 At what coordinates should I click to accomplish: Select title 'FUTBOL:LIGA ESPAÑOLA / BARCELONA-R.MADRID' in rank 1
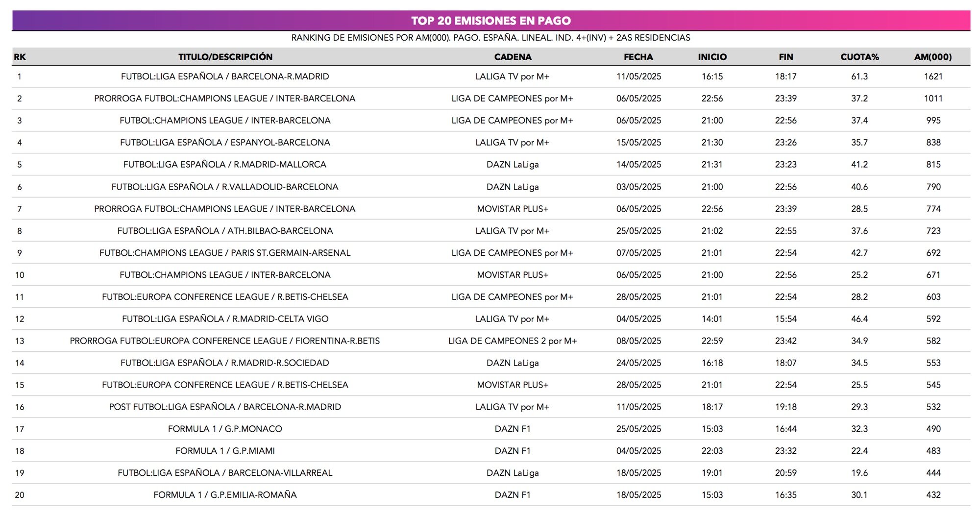(x=225, y=76)
